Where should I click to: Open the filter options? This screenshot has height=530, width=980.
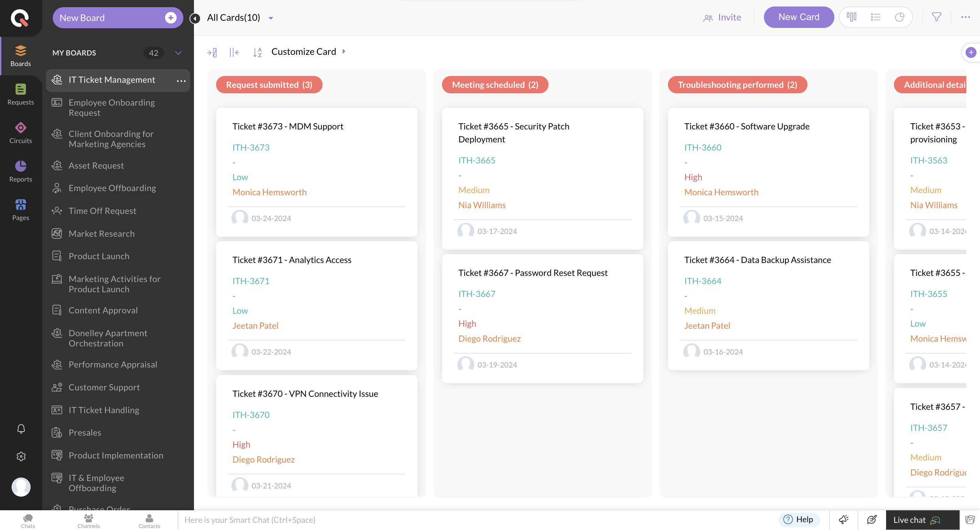coord(936,17)
